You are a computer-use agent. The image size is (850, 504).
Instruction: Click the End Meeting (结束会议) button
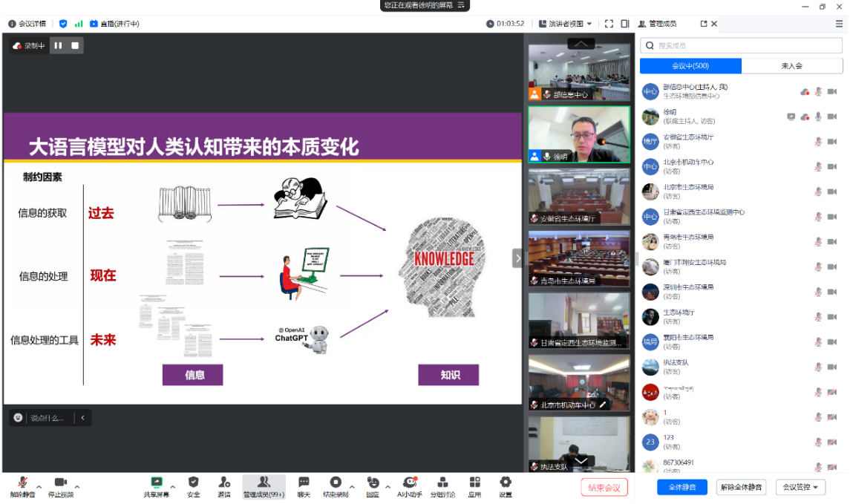[604, 488]
